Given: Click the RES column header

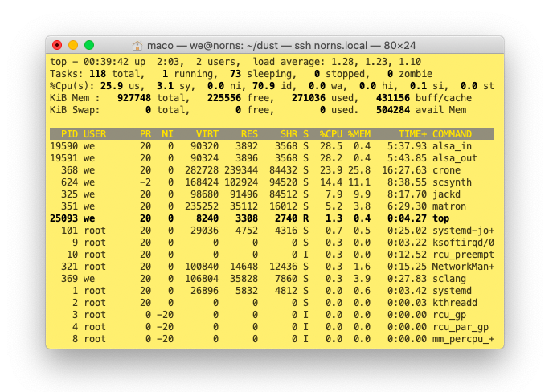Looking at the screenshot, I should (x=249, y=134).
